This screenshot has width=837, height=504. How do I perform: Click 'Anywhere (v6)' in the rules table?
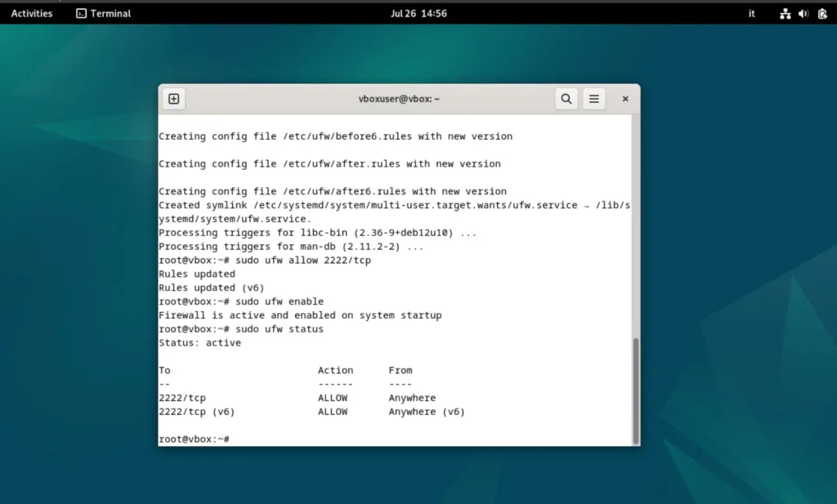[427, 412]
